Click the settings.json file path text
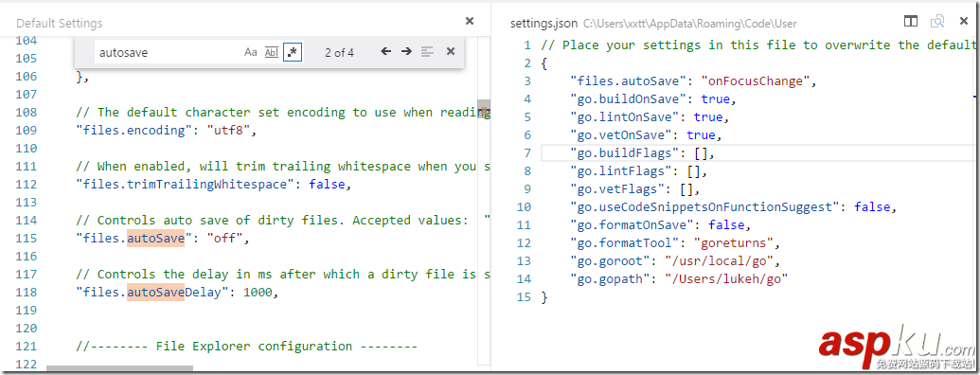 pyautogui.click(x=690, y=24)
